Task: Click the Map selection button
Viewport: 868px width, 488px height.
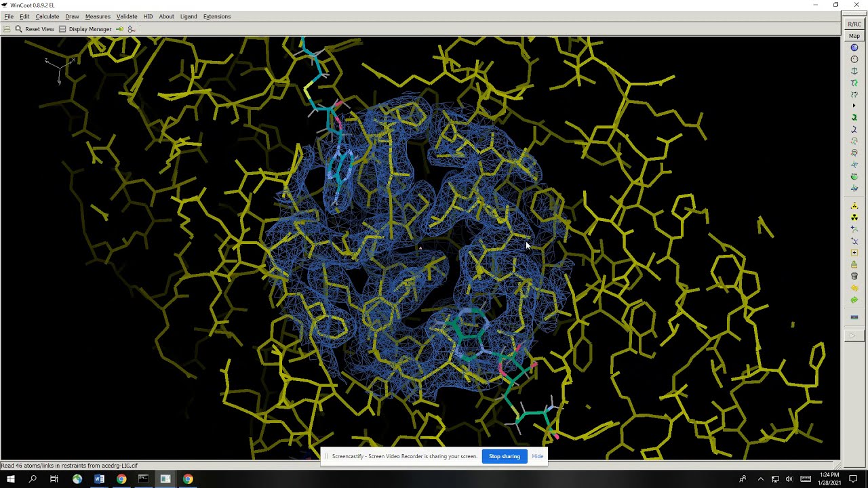Action: coord(854,36)
